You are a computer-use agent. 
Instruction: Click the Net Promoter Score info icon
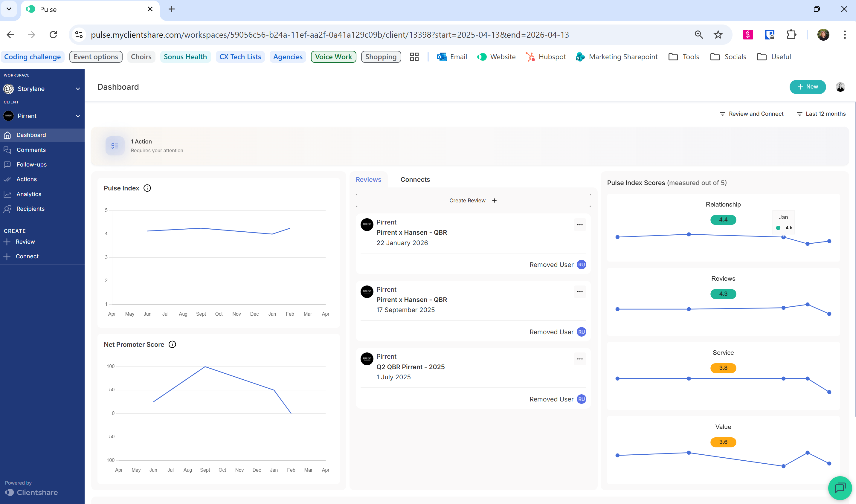click(172, 344)
